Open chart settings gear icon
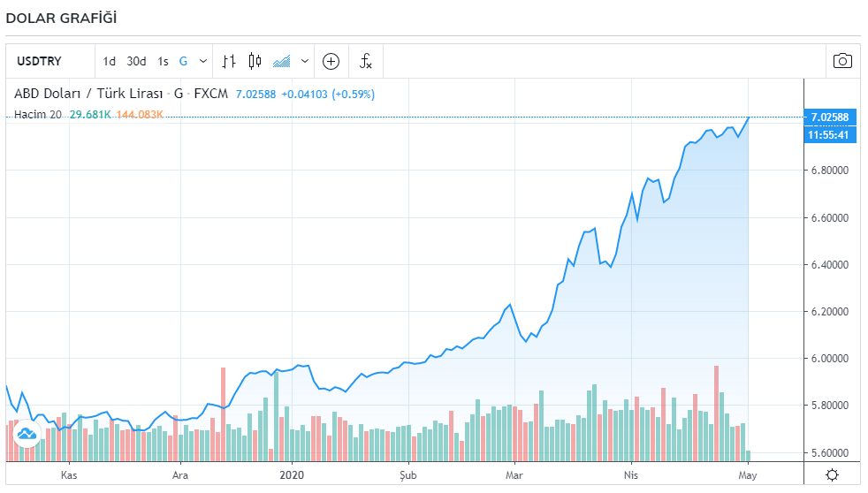This screenshot has width=868, height=493. pyautogui.click(x=832, y=474)
